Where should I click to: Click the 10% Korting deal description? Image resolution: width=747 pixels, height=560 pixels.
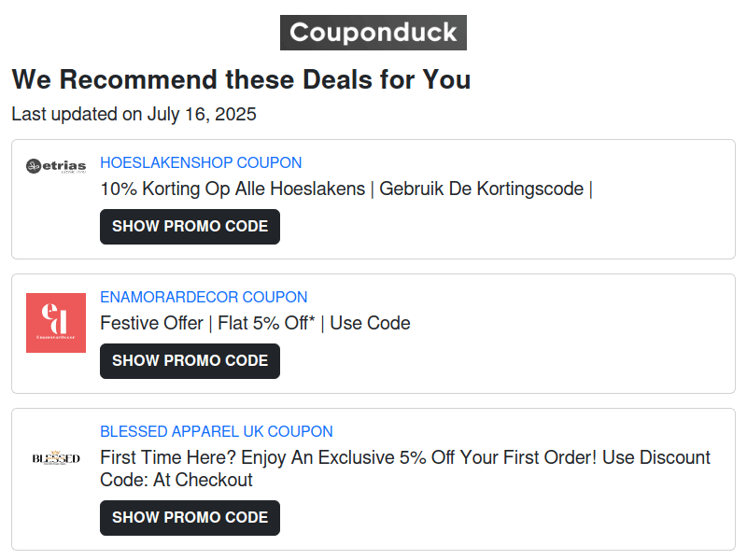pyautogui.click(x=348, y=189)
